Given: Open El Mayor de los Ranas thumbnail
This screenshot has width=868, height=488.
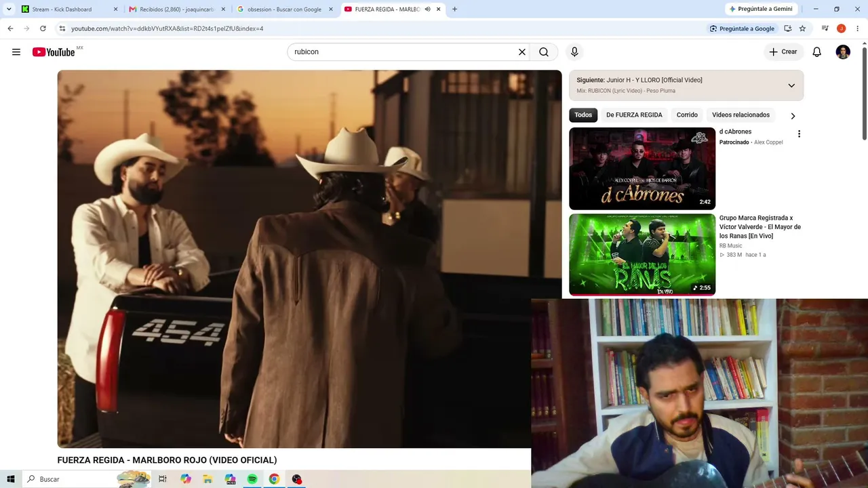Looking at the screenshot, I should 642,255.
